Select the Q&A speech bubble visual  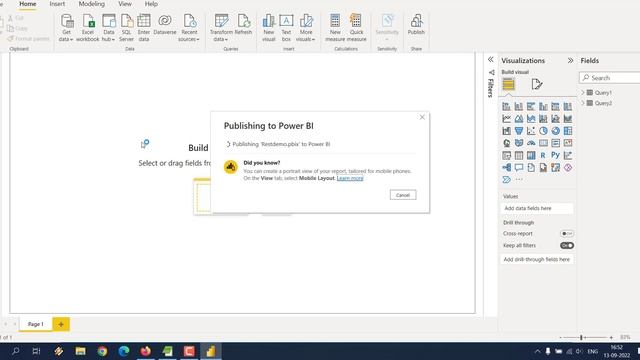tap(519, 168)
